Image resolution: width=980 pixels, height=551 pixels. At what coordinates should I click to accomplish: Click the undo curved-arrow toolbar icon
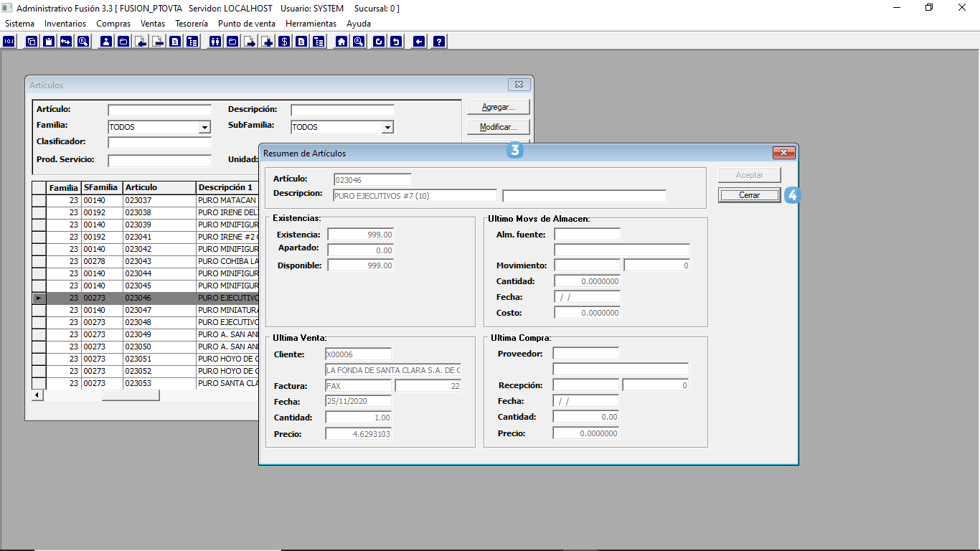coord(396,42)
